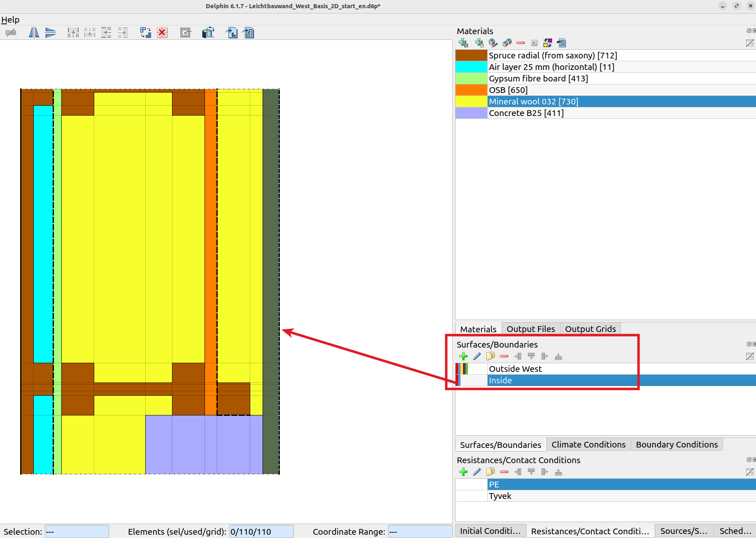Click the Coordinate Range field
Image resolution: width=756 pixels, height=538 pixels.
[420, 531]
